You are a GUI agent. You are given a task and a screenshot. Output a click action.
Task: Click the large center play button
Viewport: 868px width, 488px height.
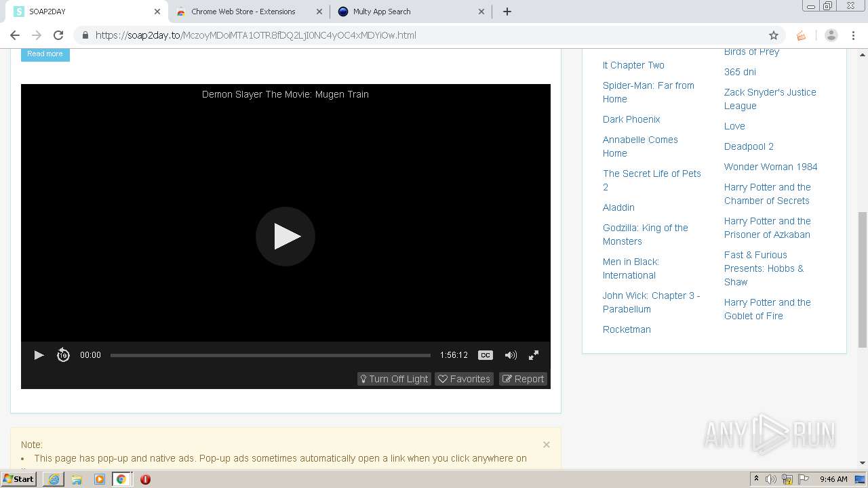tap(285, 236)
